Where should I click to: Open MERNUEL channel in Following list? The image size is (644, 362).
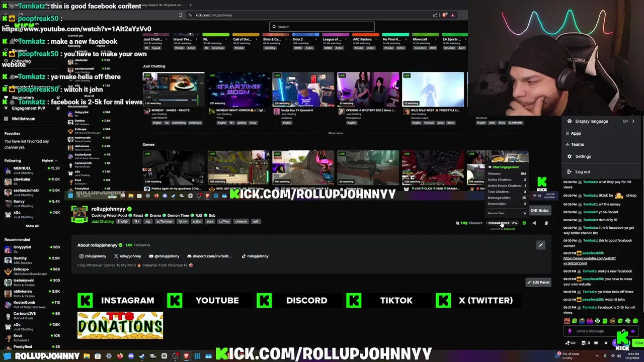tap(31, 170)
